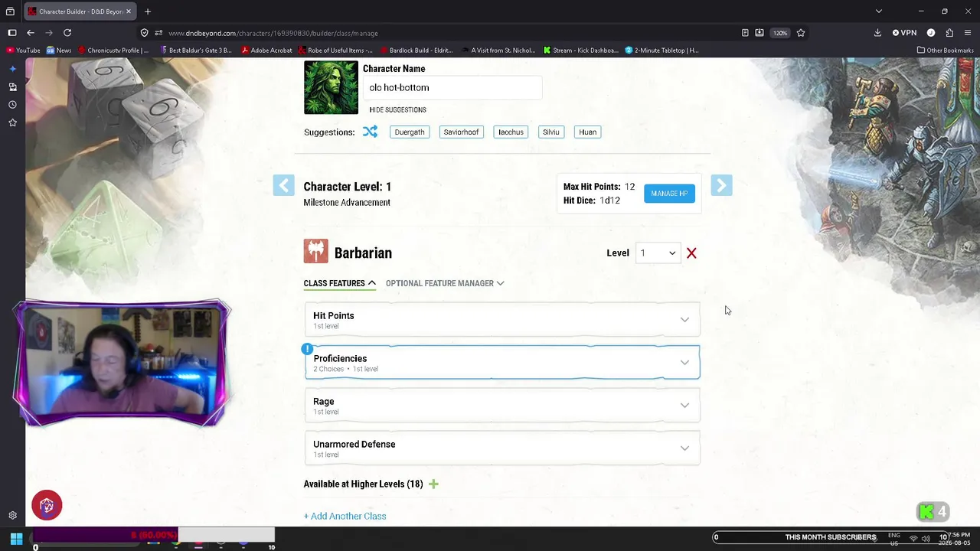Open browser downloads icon
980x551 pixels.
[877, 33]
